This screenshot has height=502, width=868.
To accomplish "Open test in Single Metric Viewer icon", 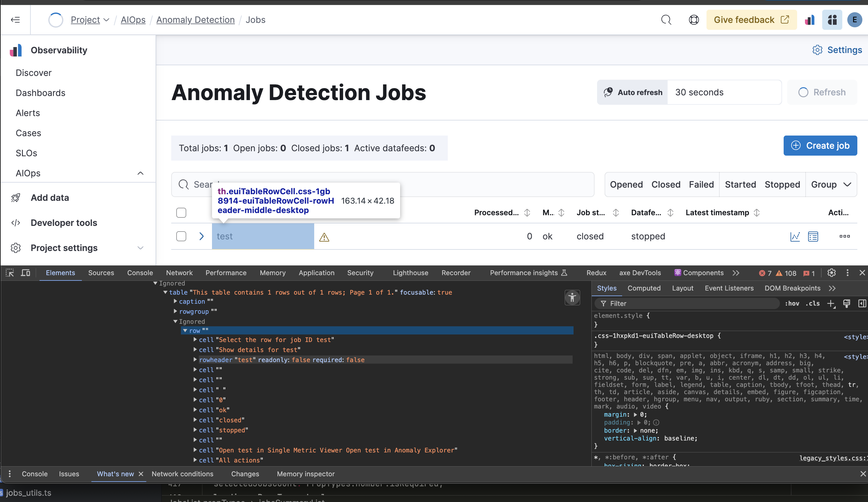I will (x=795, y=236).
